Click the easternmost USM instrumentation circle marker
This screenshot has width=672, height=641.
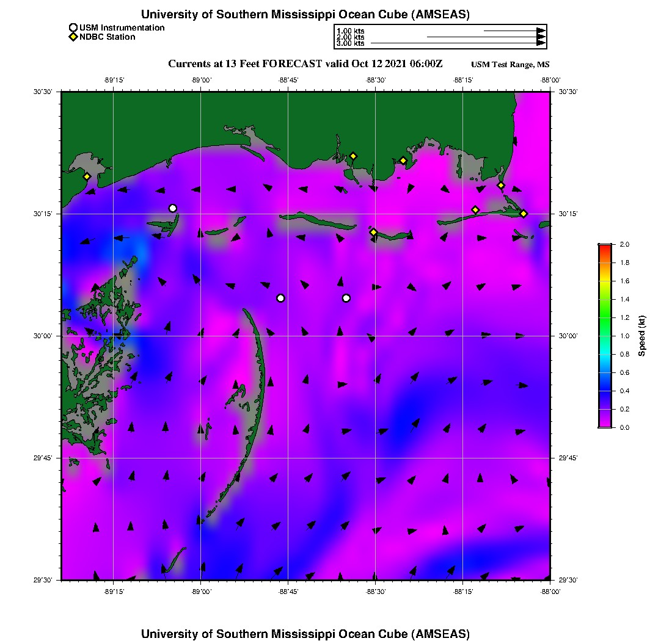[x=346, y=298]
